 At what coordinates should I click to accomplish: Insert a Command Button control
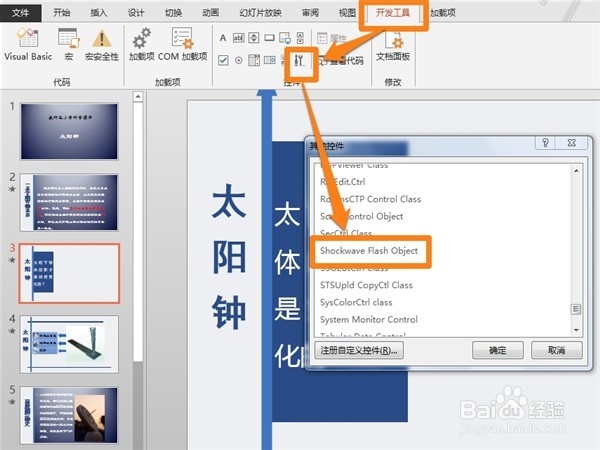click(x=269, y=38)
